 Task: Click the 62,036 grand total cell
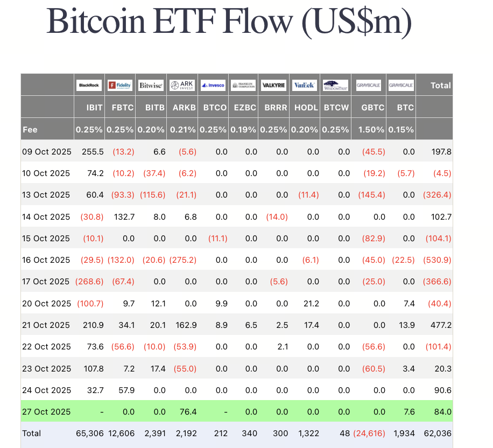coord(439,433)
